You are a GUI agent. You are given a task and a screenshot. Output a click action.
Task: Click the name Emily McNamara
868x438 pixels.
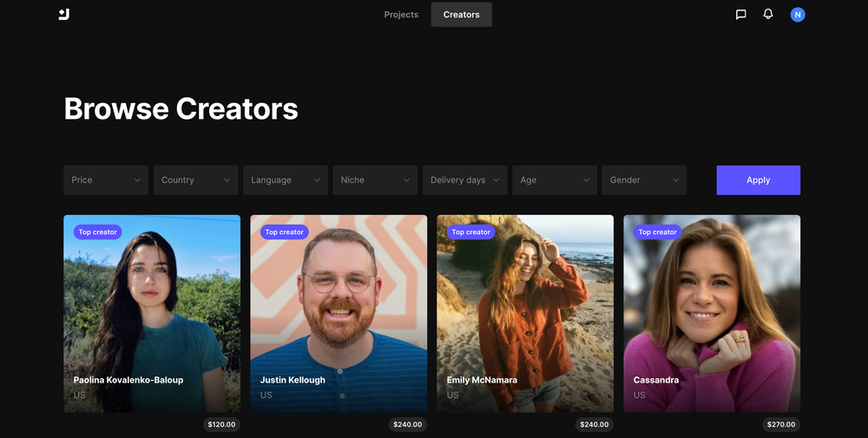(482, 380)
